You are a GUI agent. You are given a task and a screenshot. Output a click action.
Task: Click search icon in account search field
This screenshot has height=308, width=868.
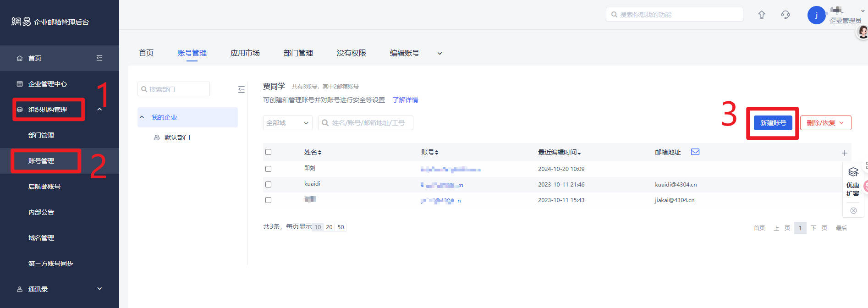[x=325, y=123]
